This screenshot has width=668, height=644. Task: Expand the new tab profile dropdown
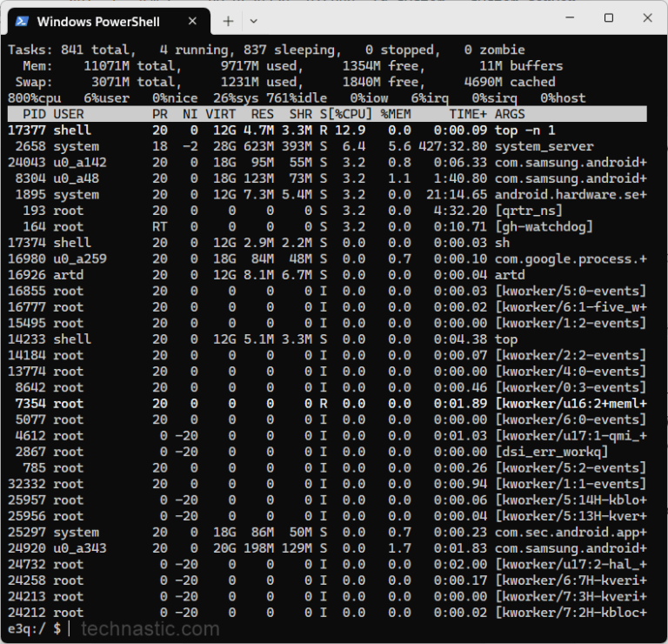[253, 21]
